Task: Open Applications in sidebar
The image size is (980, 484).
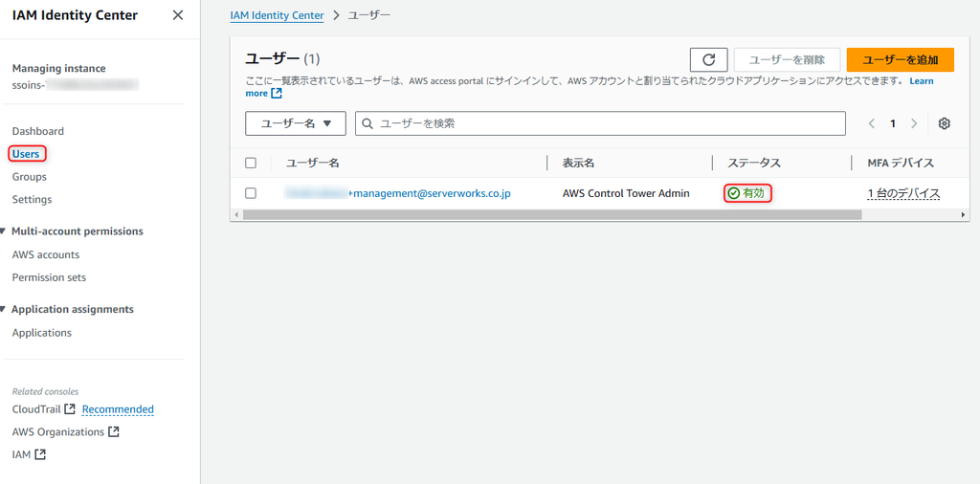Action: click(42, 333)
